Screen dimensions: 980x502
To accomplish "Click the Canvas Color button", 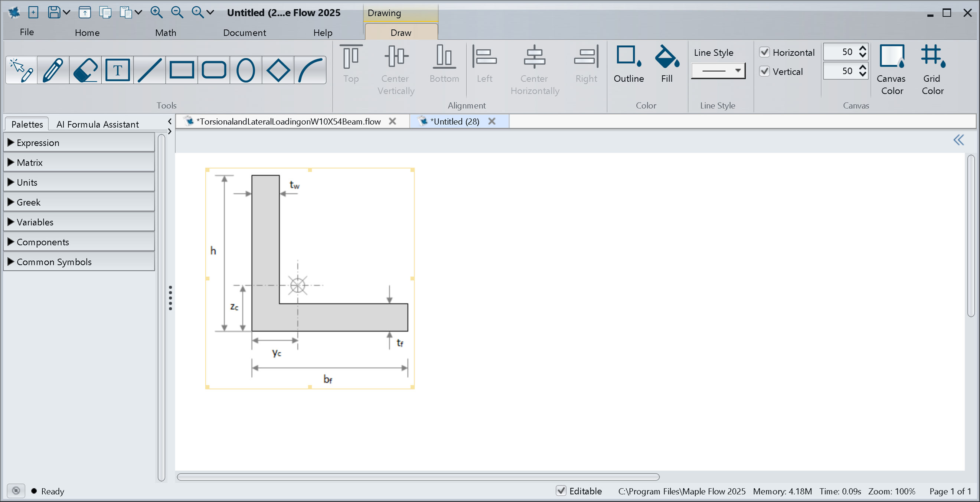I will [x=892, y=69].
